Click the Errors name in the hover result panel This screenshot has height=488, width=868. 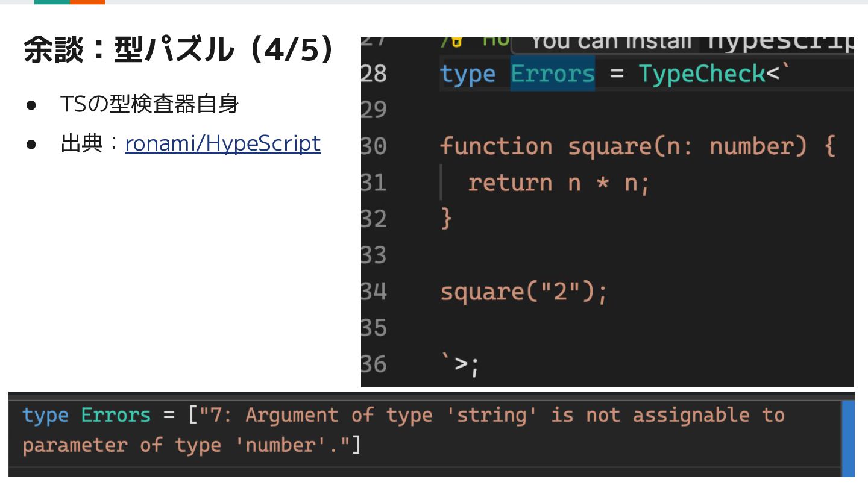click(x=116, y=415)
